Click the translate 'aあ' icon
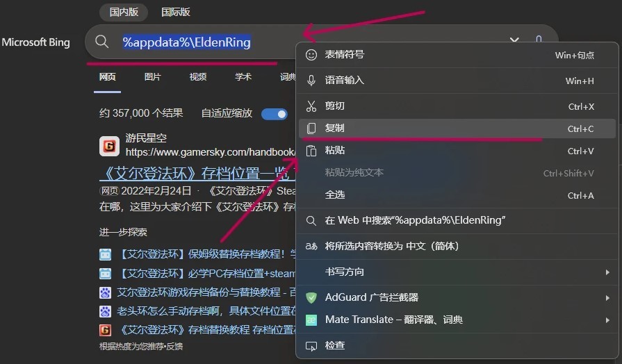The height and width of the screenshot is (364, 622). 311,246
